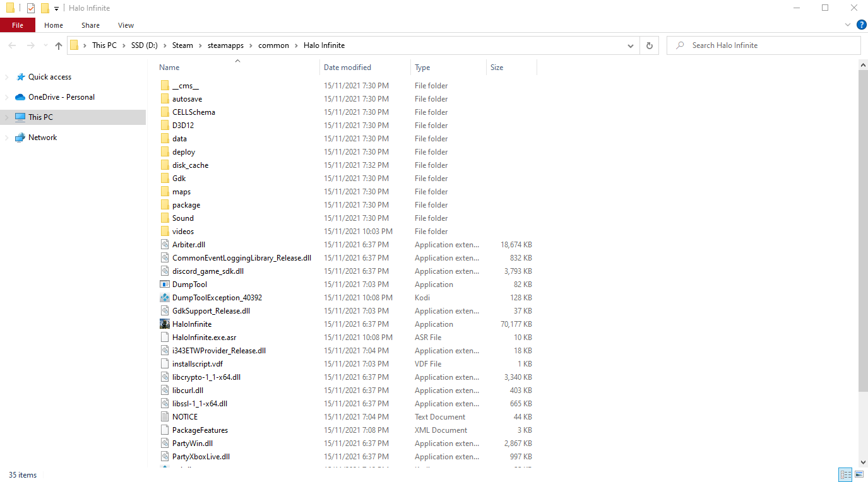Viewport: 868px width, 482px height.
Task: Select file name HaloInfinite.exe.asr
Action: click(x=204, y=338)
